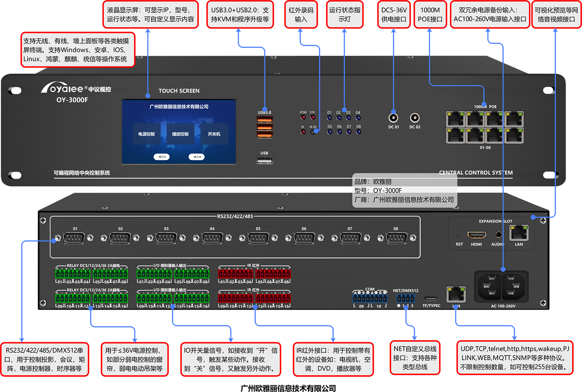Click the company title on the touch screen

point(179,107)
